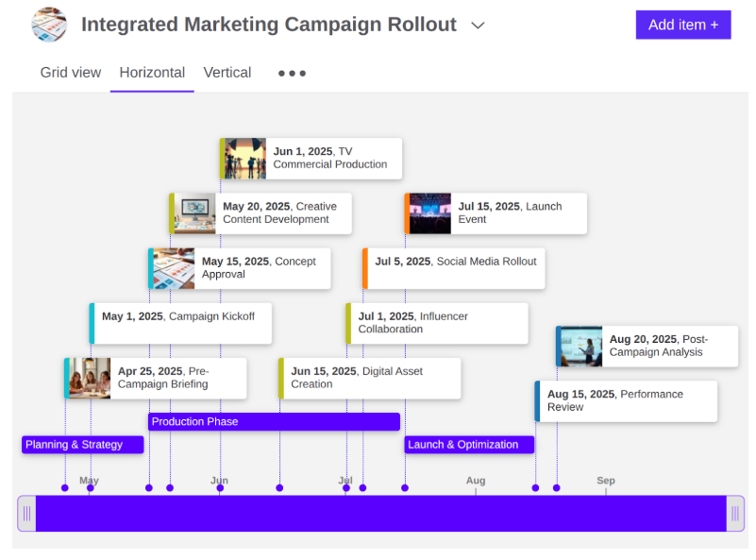
Task: Switch to the Vertical layout tab
Action: point(227,72)
